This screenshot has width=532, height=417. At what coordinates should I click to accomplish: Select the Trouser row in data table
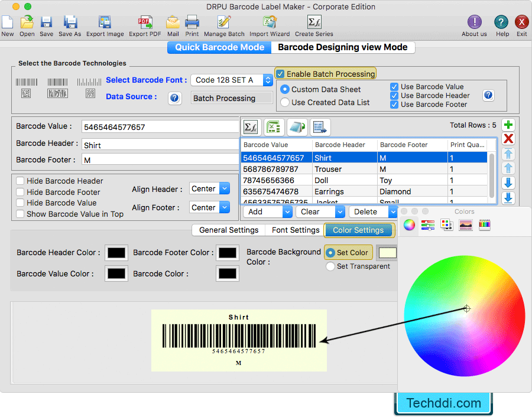pyautogui.click(x=365, y=169)
